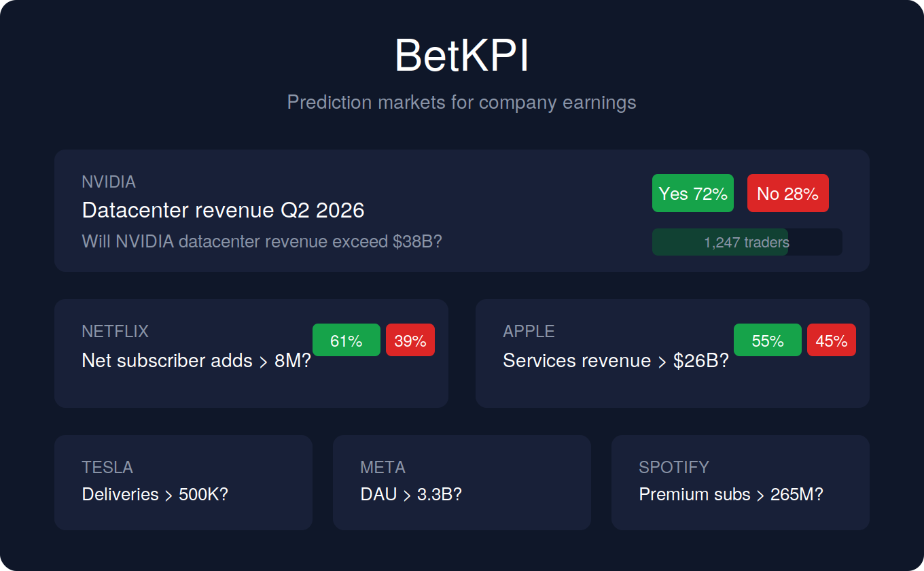Screen dimensions: 924x571
Task: Click the red 45% button on Apple market
Action: point(831,340)
